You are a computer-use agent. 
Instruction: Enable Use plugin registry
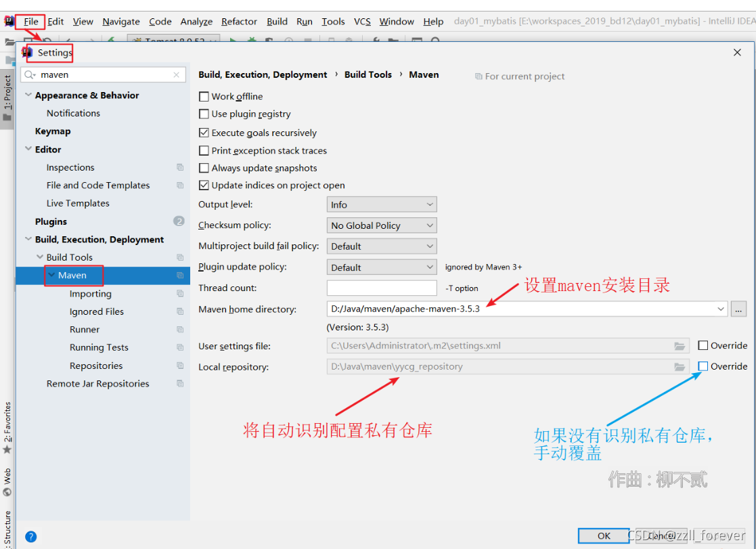pyautogui.click(x=204, y=114)
